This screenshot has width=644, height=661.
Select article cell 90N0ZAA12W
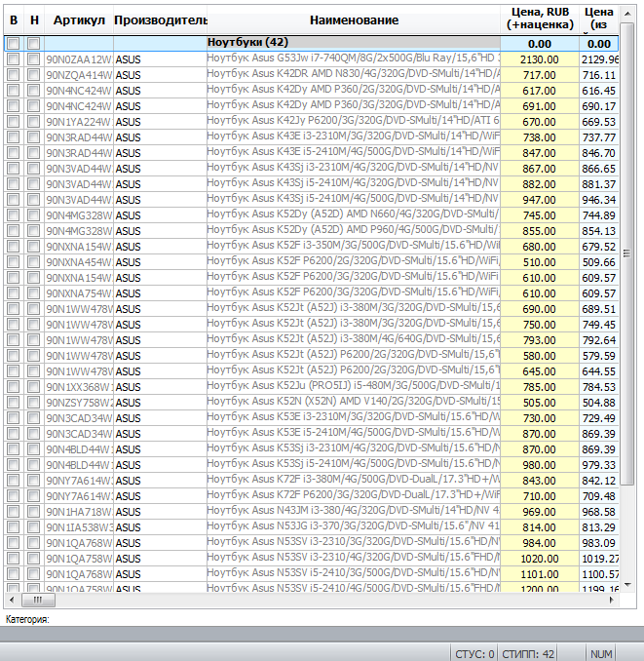(79, 59)
